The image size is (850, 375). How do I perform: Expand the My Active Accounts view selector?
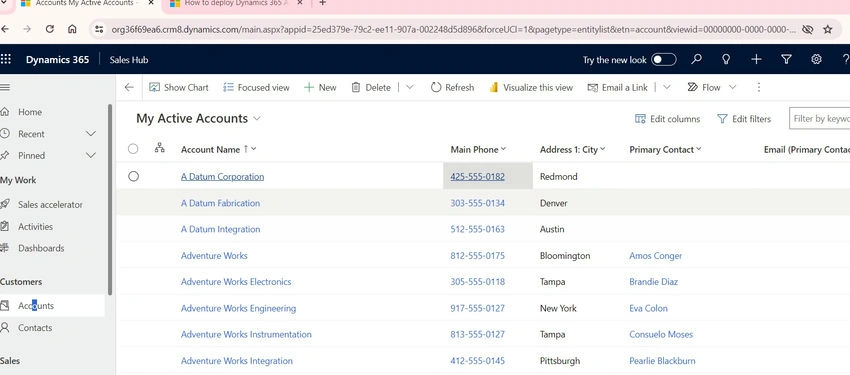(256, 119)
